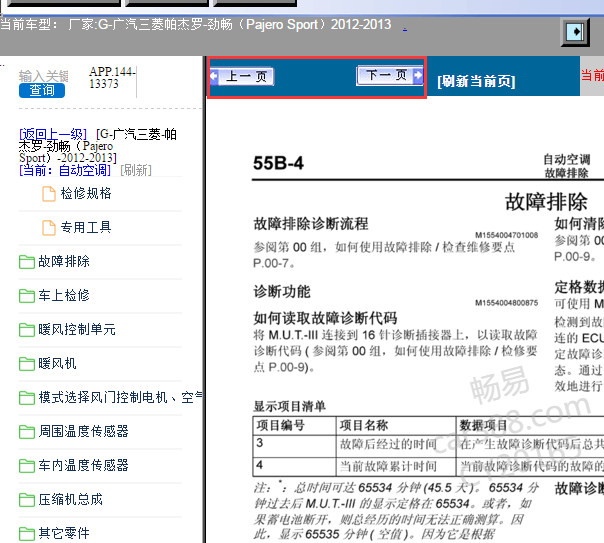
Task: Expand the 暖风机 folder
Action: pyautogui.click(x=57, y=363)
